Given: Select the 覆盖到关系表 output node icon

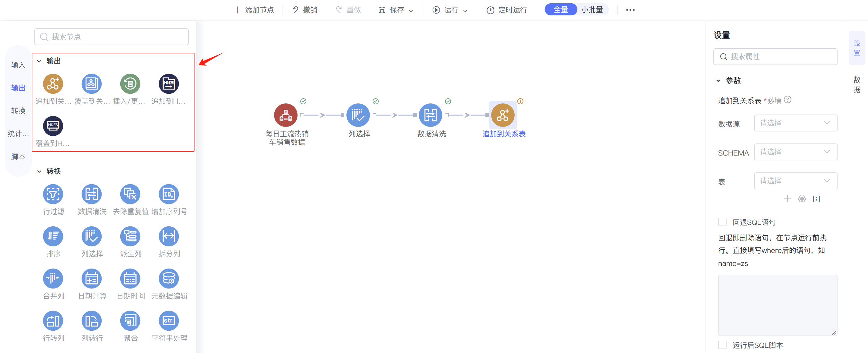Looking at the screenshot, I should 92,84.
